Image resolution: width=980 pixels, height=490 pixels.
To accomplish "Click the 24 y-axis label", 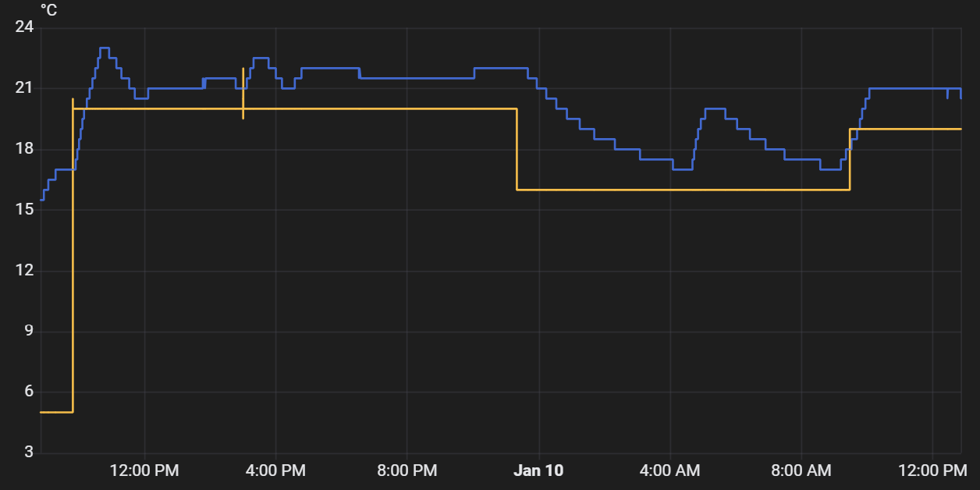I will (24, 28).
